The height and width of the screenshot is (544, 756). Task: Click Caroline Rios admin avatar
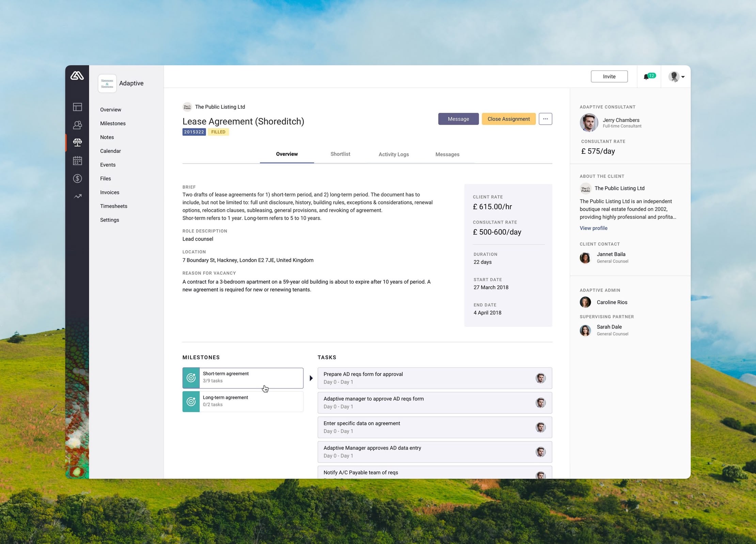[x=585, y=302]
